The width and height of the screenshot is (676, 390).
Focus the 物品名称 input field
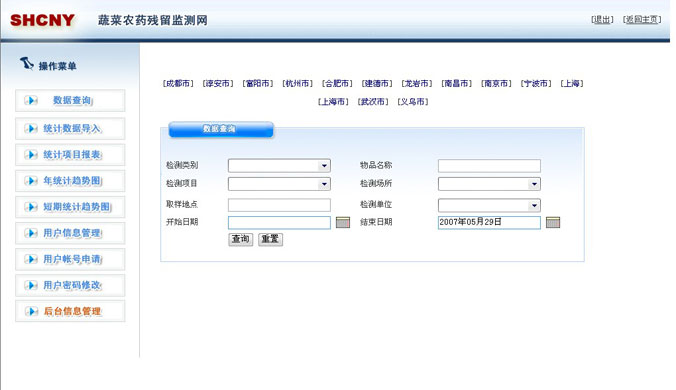pos(489,165)
